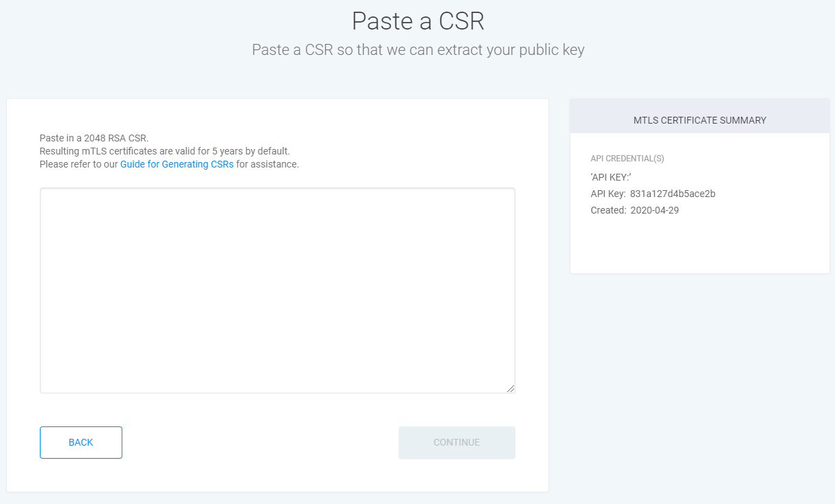Screen dimensions: 835x504
Task: Click the subtitle about extracting your public key
Action: coord(418,50)
